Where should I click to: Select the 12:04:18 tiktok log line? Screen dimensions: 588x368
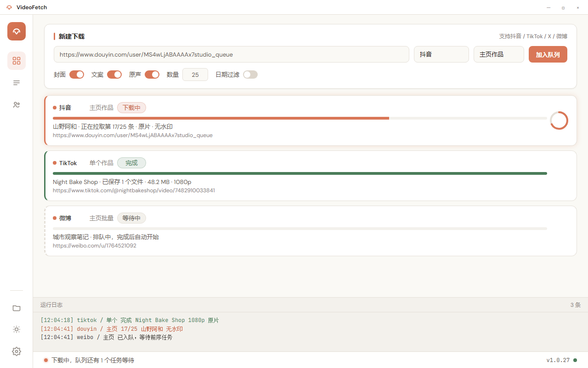(130, 320)
